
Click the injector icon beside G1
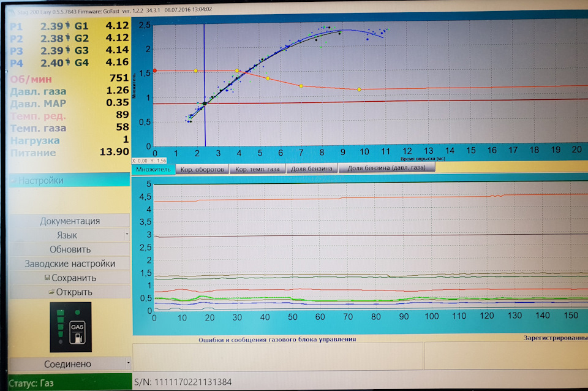coord(68,26)
